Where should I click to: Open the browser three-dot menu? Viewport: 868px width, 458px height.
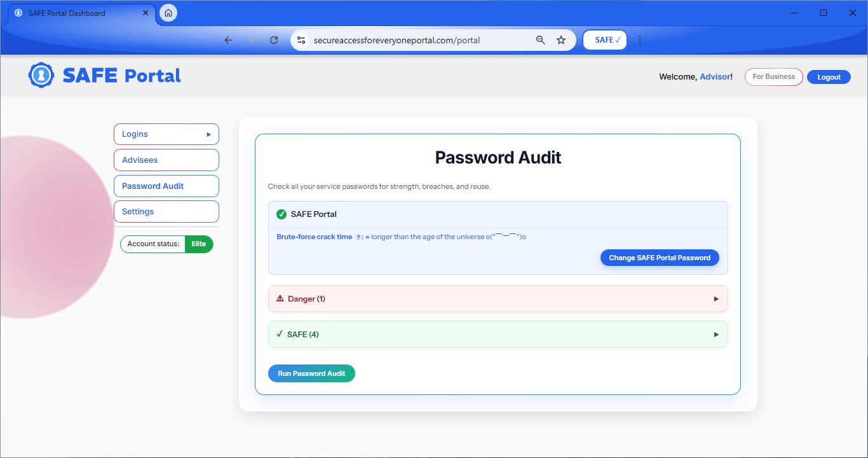(640, 40)
